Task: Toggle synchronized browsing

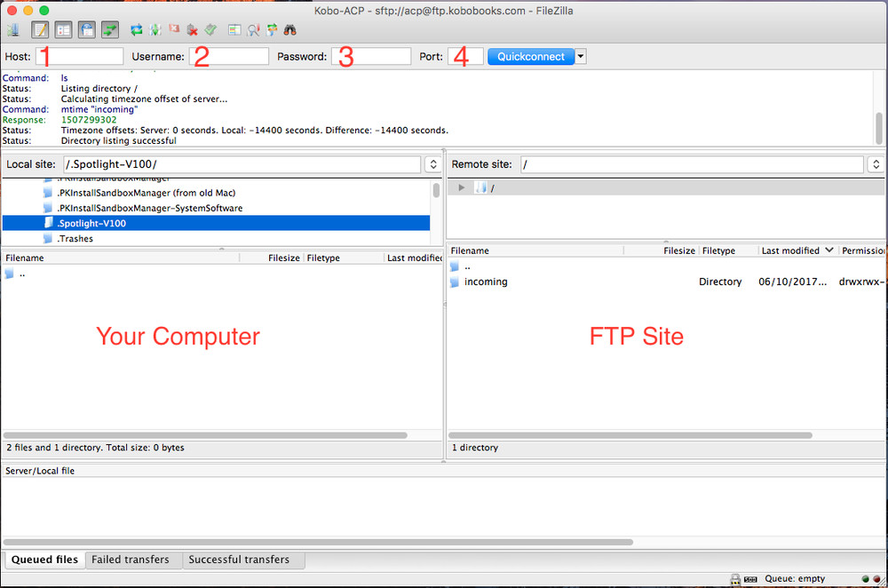Action: click(x=274, y=28)
